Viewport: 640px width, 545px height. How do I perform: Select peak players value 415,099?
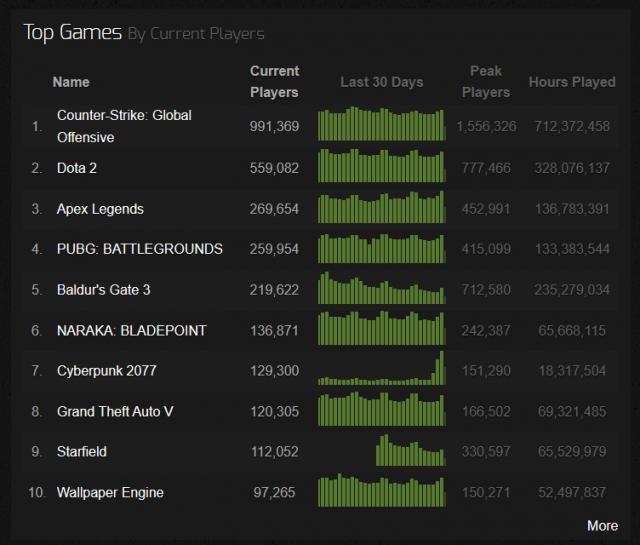[486, 249]
